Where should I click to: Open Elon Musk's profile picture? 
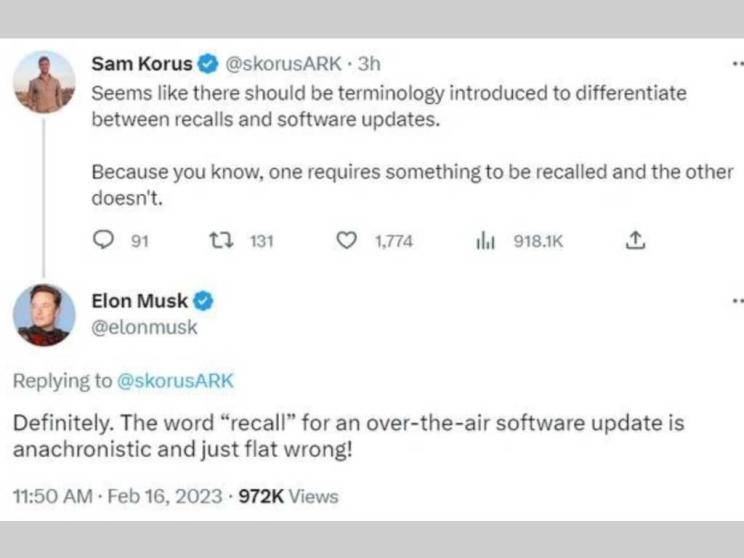[x=44, y=315]
